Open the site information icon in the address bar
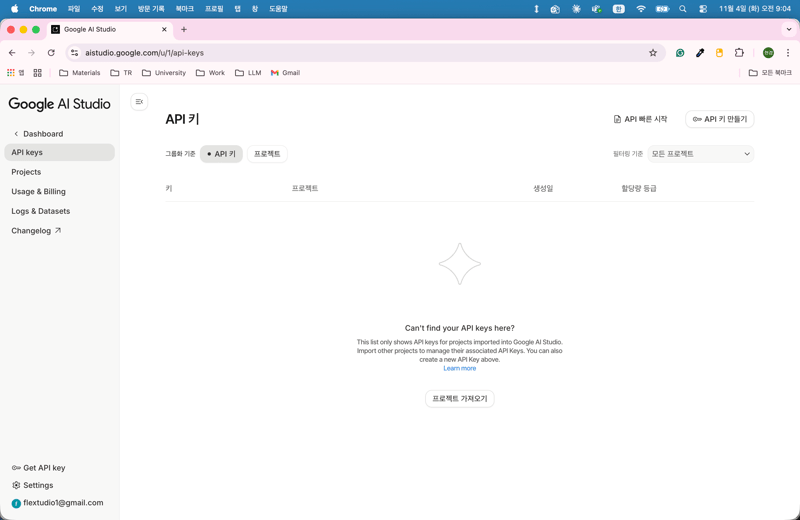Viewport: 800px width, 520px height. [74, 53]
